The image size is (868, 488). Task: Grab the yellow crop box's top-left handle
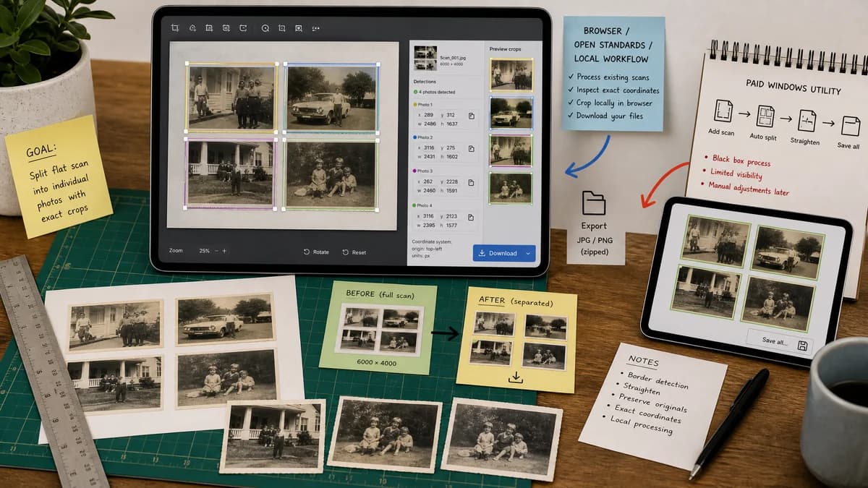[187, 64]
